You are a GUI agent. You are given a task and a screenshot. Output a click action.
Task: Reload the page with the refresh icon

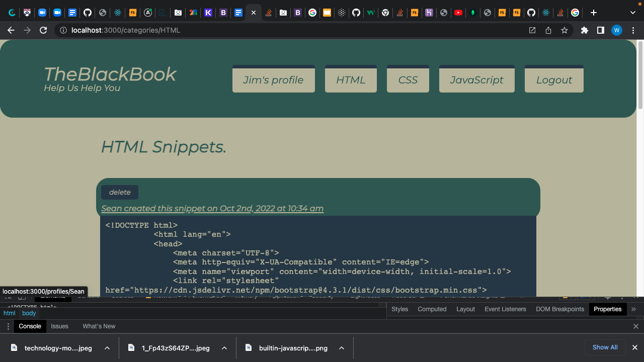[x=43, y=30]
